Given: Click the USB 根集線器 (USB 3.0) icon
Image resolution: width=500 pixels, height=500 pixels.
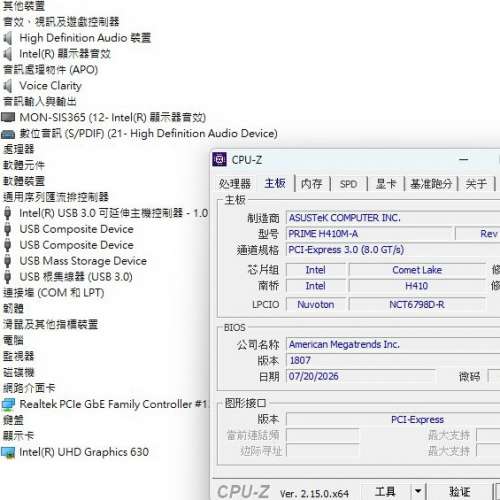Looking at the screenshot, I should [7, 277].
